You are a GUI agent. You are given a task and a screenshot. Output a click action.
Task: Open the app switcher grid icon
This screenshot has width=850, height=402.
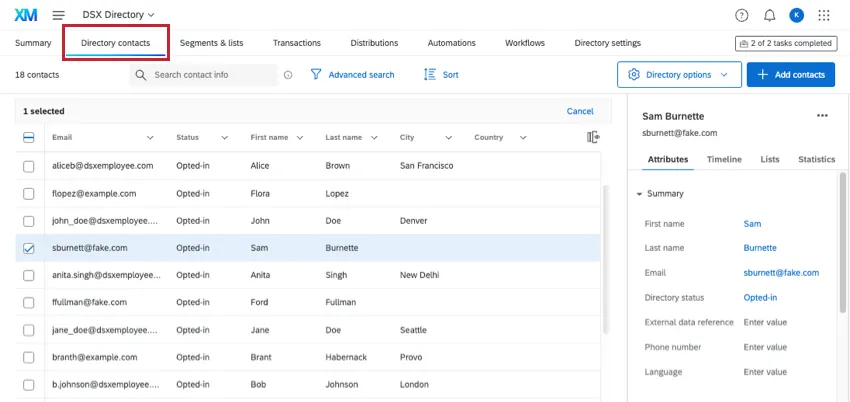[824, 15]
